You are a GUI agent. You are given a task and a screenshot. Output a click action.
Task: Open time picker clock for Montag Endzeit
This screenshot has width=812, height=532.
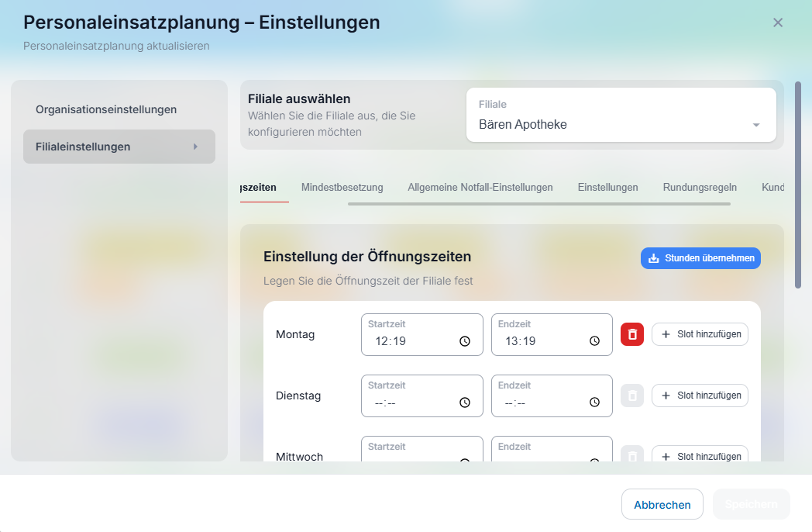point(595,341)
